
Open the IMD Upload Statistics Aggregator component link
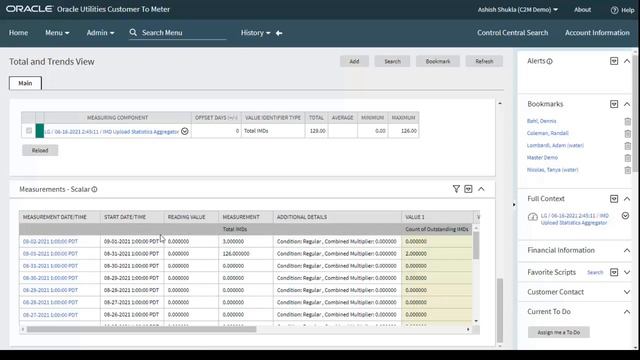click(x=112, y=131)
